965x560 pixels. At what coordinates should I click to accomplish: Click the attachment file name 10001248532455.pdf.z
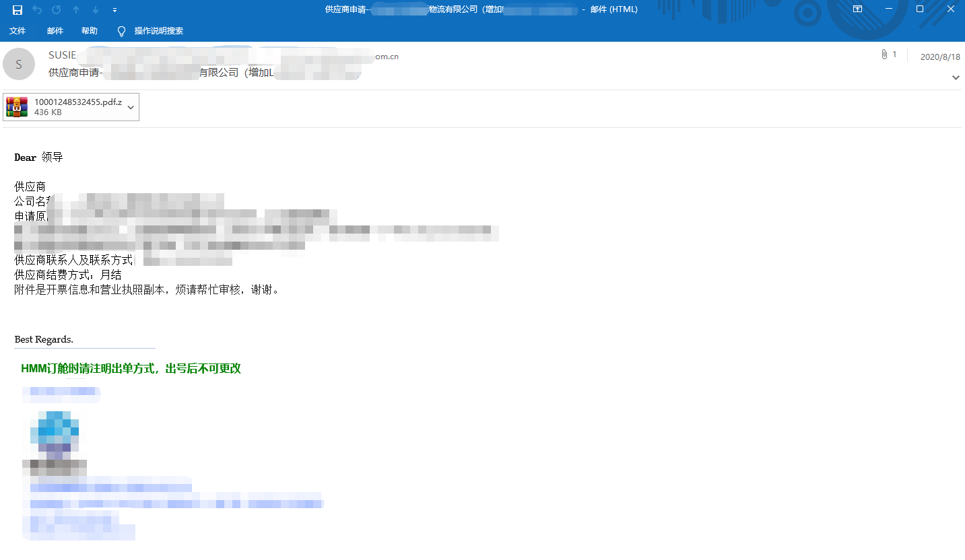pos(77,102)
